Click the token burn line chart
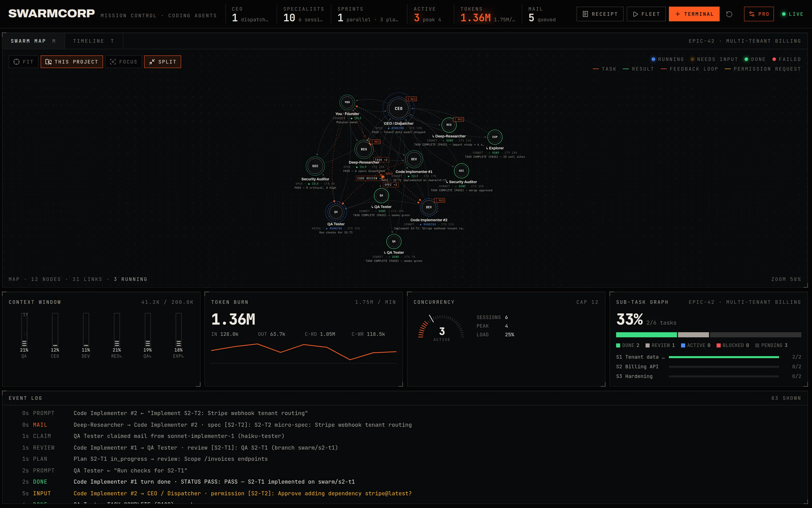This screenshot has width=812, height=508. click(x=303, y=352)
